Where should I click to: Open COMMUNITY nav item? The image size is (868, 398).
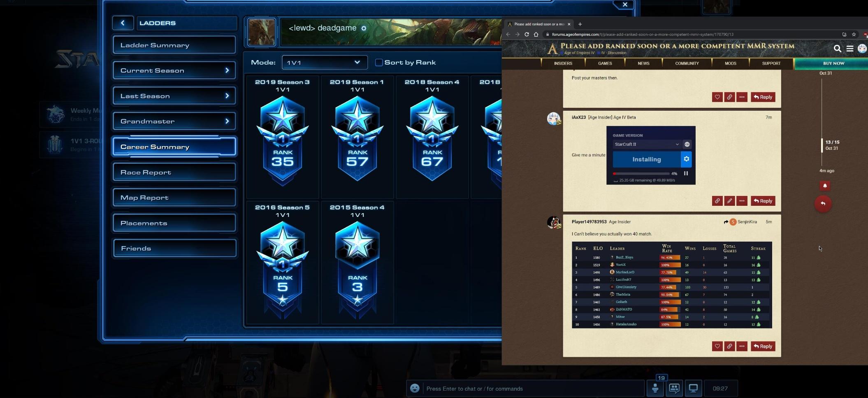(x=687, y=63)
